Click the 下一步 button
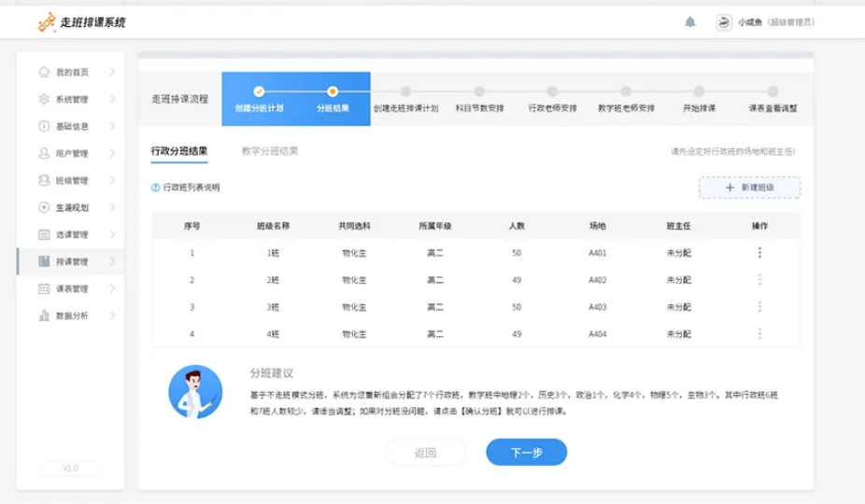865x504 pixels. (526, 452)
